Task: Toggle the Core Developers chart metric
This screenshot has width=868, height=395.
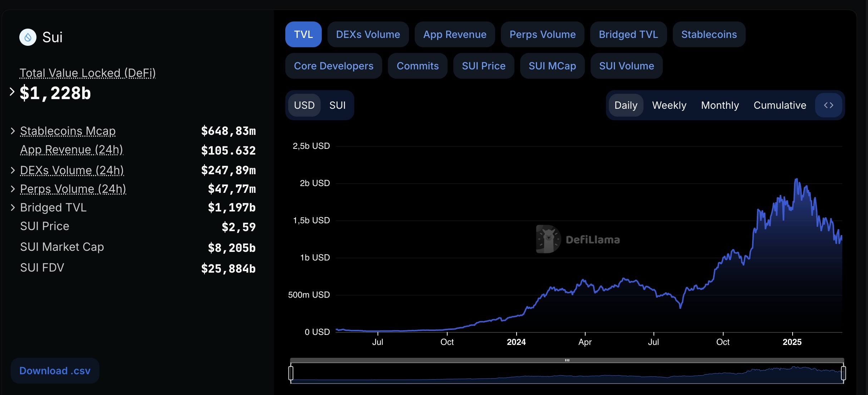Action: [x=334, y=66]
